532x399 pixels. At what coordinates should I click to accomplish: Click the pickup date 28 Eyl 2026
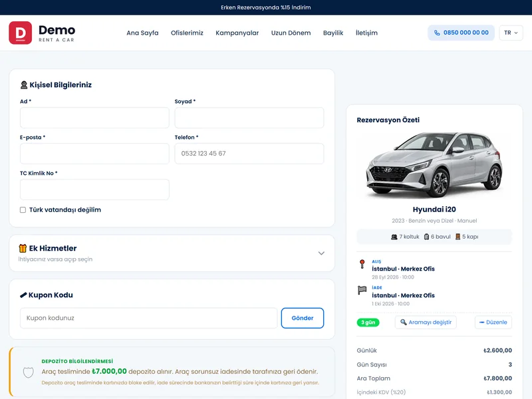[385, 277]
